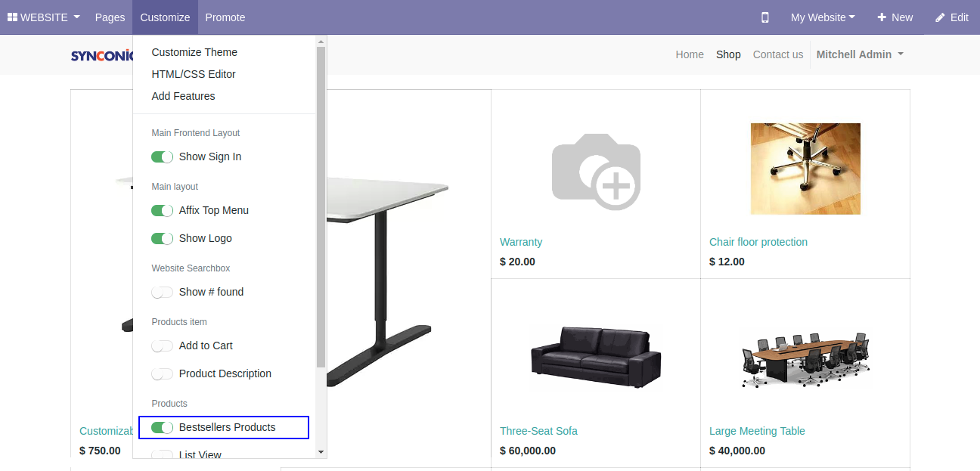The image size is (980, 471).
Task: Click the Edit pencil button
Action: pos(951,17)
